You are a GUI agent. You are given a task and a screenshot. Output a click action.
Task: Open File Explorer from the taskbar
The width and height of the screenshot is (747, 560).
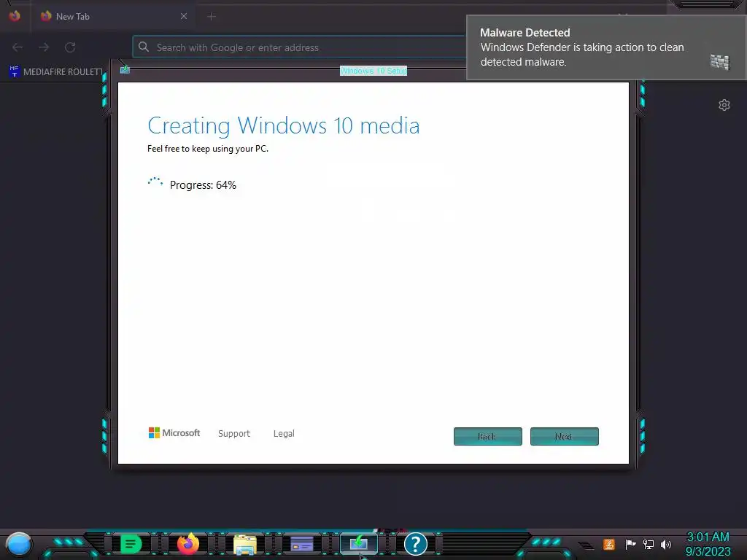(x=245, y=544)
